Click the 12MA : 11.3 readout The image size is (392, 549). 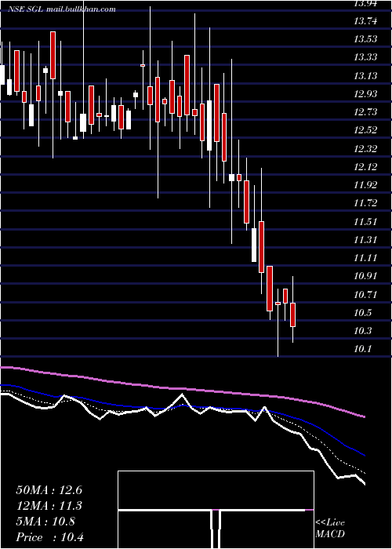tap(49, 506)
